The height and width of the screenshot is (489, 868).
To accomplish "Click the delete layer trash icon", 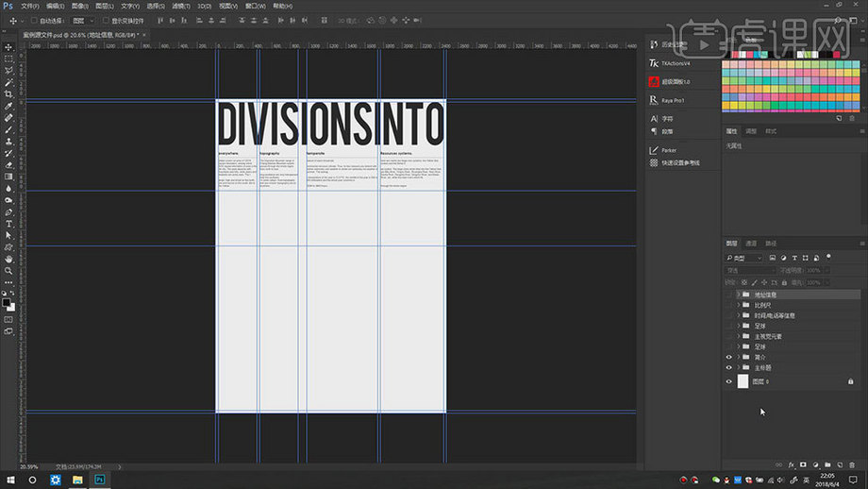I will pos(850,464).
